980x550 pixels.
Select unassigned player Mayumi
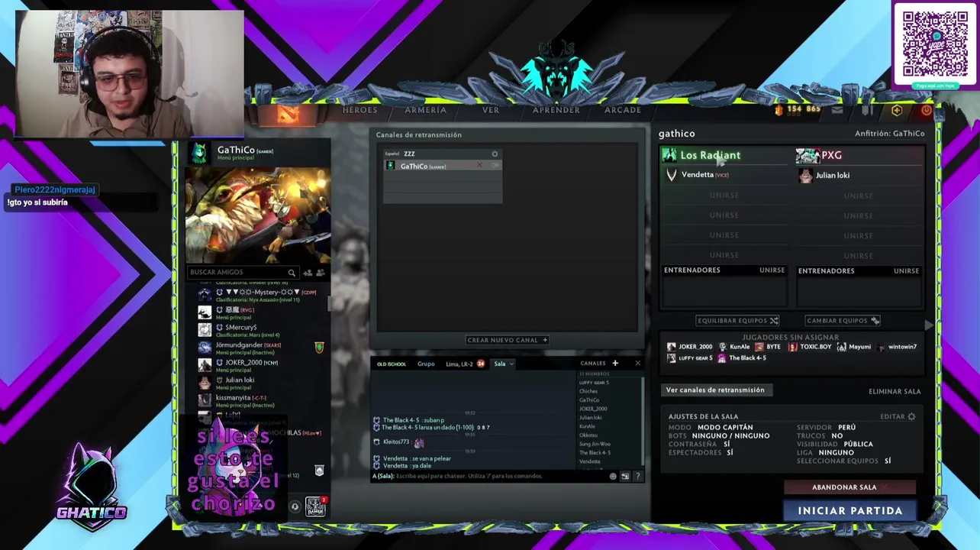tap(853, 347)
